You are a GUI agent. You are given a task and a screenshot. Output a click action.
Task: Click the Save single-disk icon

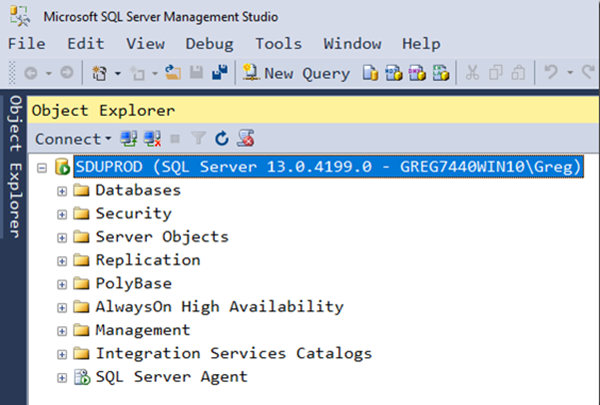[196, 72]
